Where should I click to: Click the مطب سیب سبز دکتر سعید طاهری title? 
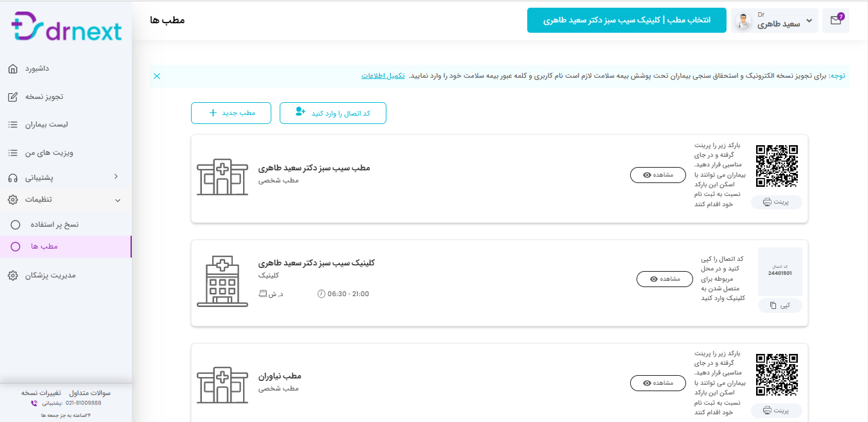[x=314, y=168]
